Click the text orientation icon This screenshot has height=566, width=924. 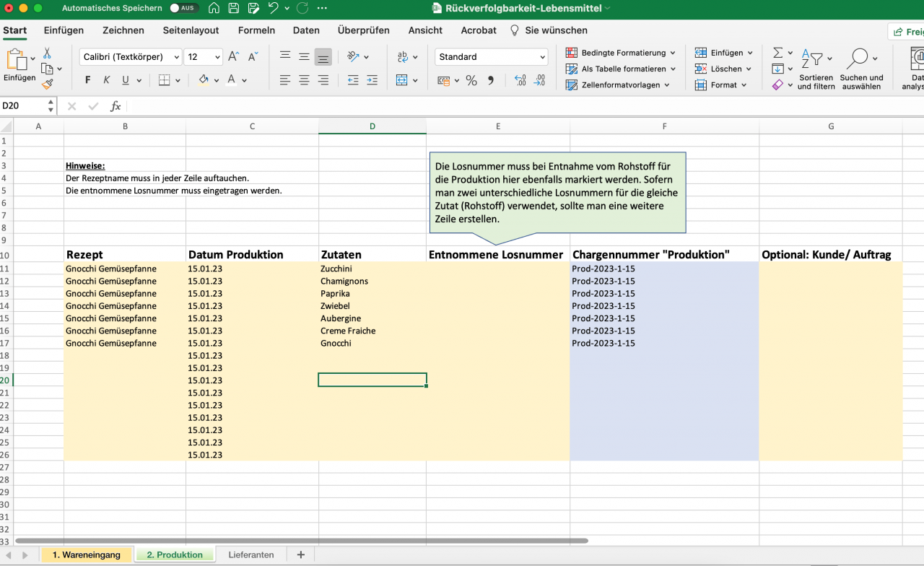pos(353,56)
